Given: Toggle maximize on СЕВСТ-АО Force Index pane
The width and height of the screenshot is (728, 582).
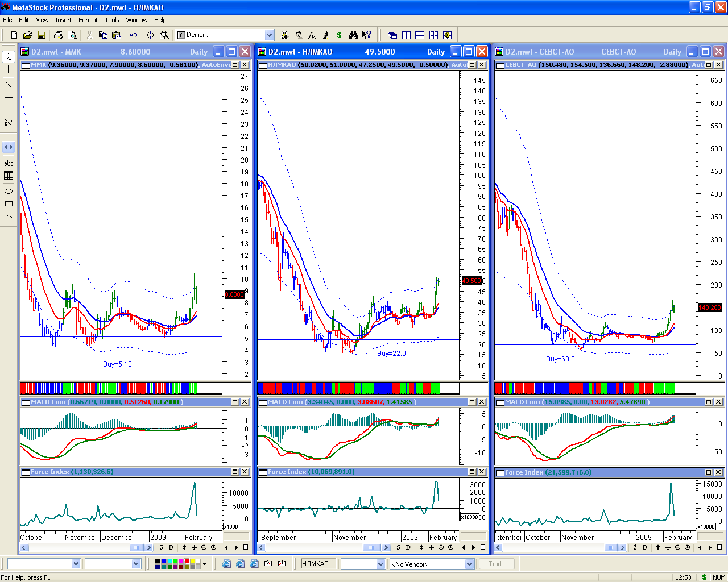Looking at the screenshot, I should (709, 472).
